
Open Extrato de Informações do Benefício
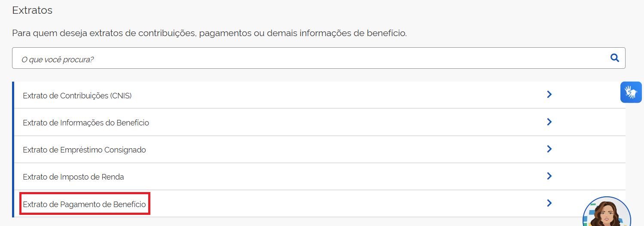click(x=86, y=123)
